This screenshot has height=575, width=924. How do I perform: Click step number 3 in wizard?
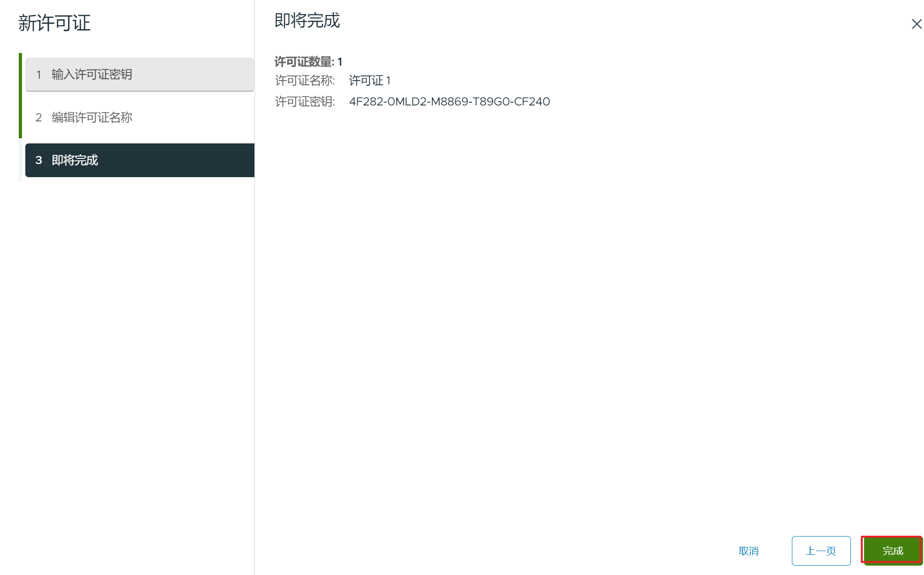pos(39,160)
